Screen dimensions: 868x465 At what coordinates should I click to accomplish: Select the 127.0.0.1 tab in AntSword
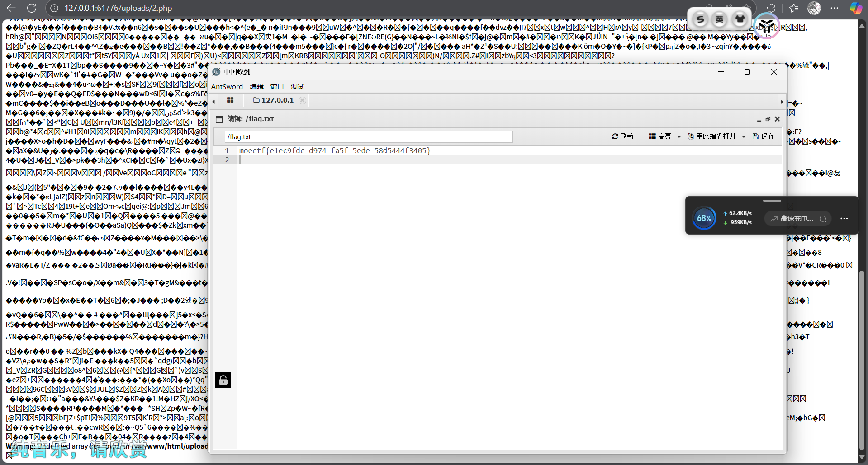tap(277, 100)
